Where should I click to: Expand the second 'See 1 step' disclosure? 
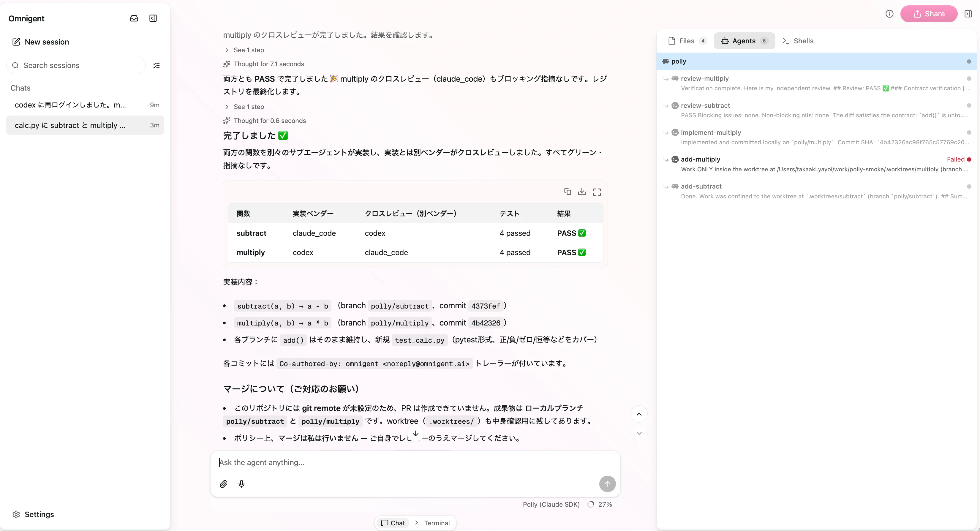[x=244, y=107]
